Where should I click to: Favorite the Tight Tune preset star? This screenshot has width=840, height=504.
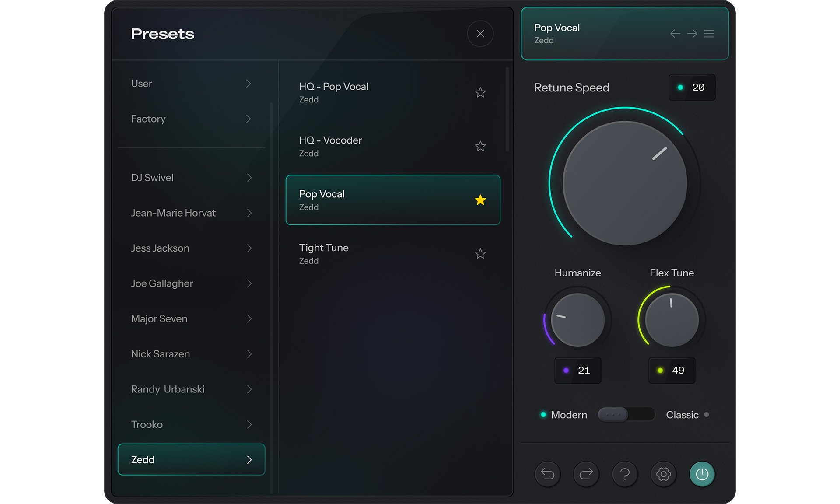(480, 254)
